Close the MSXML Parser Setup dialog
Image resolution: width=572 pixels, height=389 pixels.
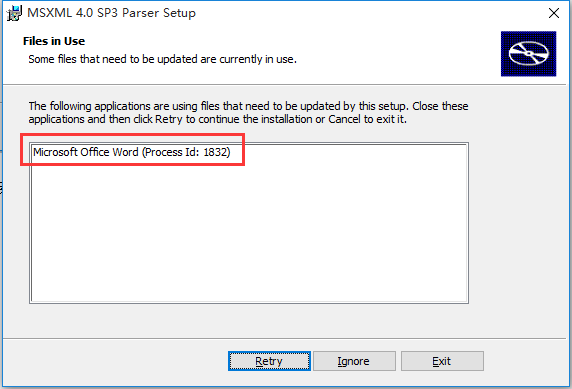(554, 13)
